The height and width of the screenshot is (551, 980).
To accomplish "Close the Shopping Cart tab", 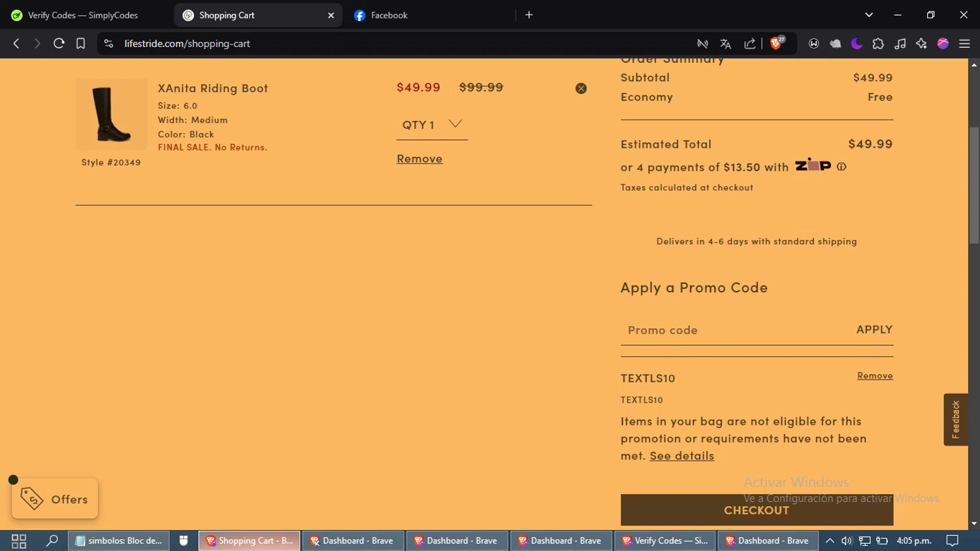I will pyautogui.click(x=331, y=15).
